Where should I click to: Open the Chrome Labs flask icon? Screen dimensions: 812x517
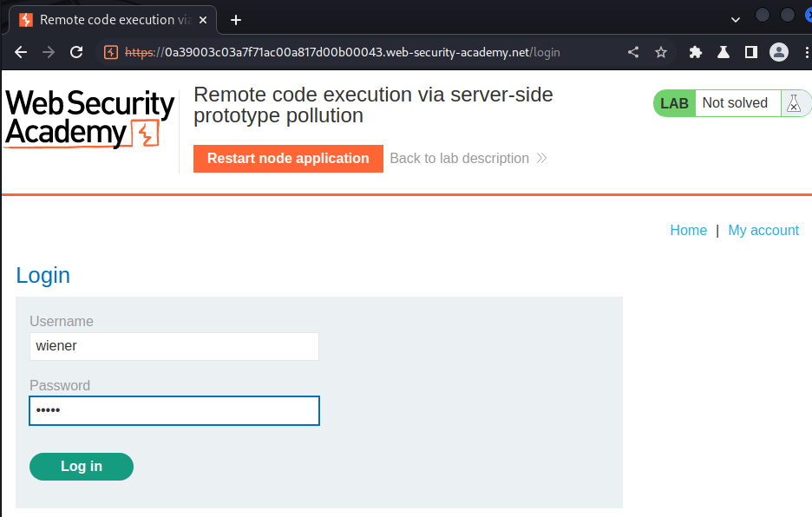point(724,52)
